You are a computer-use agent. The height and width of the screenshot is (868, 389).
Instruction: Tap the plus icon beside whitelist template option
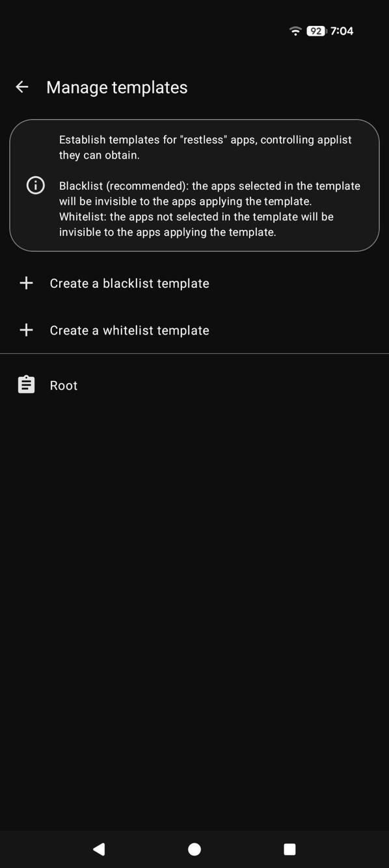click(x=25, y=329)
